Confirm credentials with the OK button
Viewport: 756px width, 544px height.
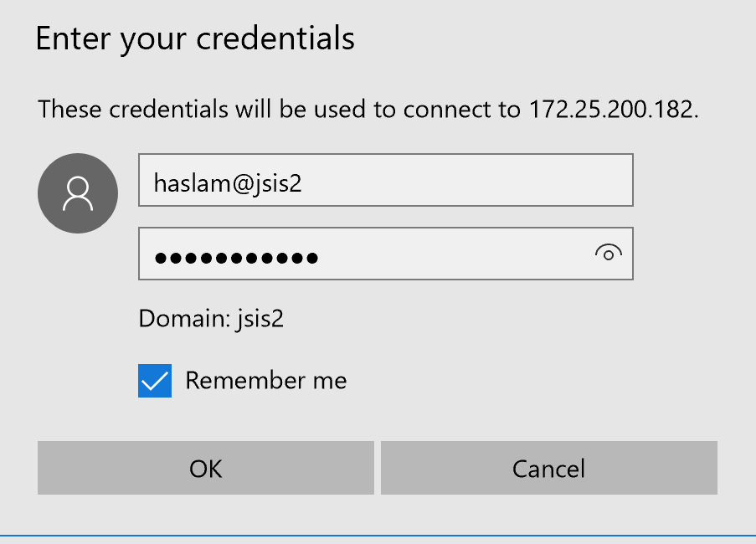[x=206, y=468]
